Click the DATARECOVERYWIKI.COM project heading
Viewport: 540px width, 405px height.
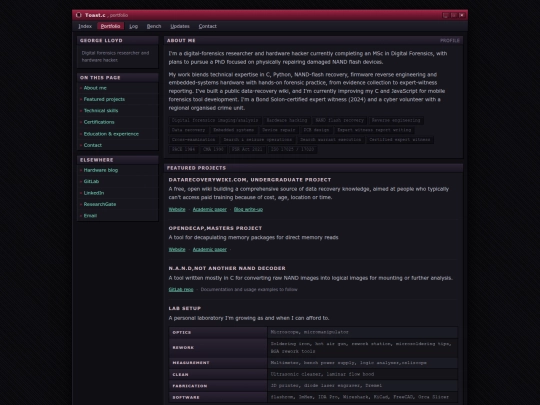[x=250, y=180]
